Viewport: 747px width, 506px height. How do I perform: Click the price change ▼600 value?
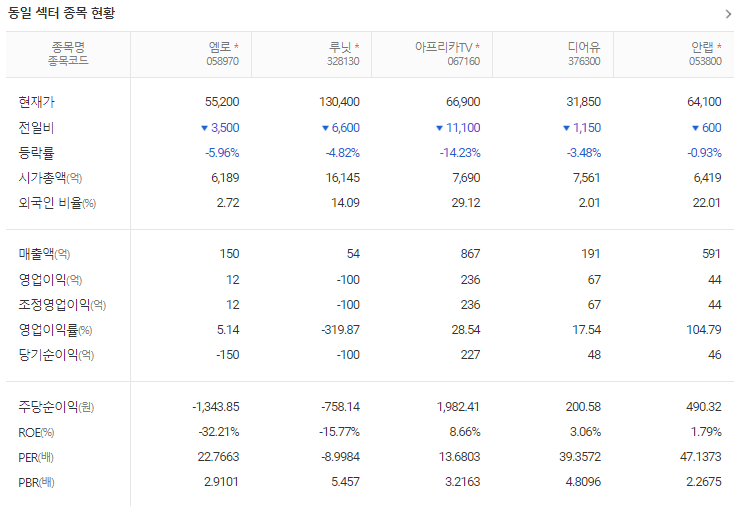[707, 128]
